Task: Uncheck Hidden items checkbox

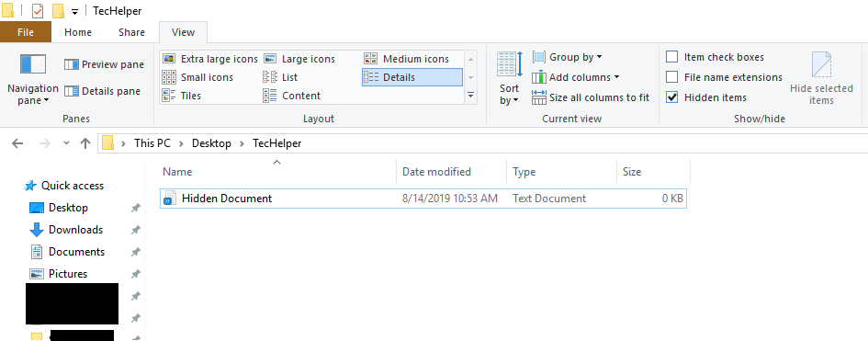Action: [671, 97]
